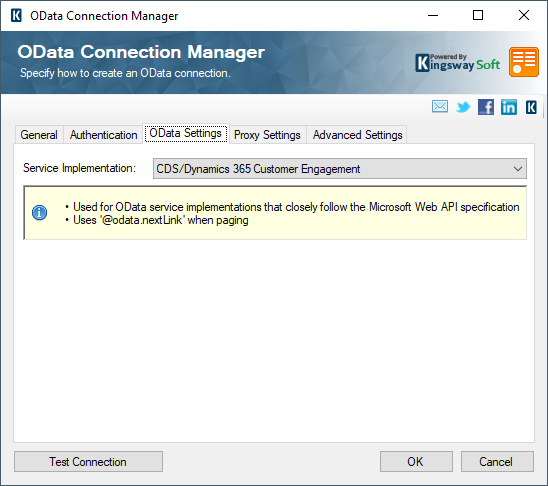Switch to the General tab
This screenshot has height=486, width=548.
click(39, 135)
